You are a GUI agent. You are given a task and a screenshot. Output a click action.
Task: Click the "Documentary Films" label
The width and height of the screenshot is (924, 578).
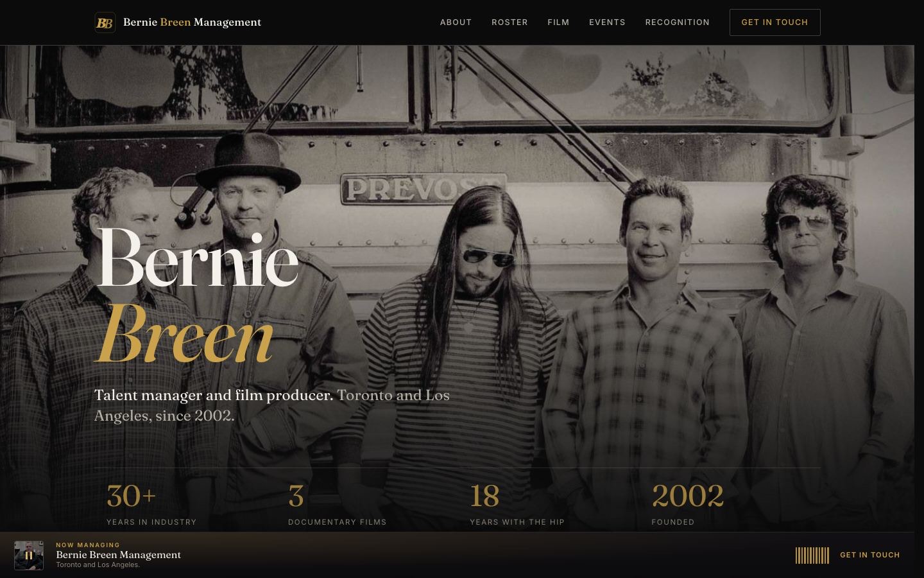click(x=338, y=522)
